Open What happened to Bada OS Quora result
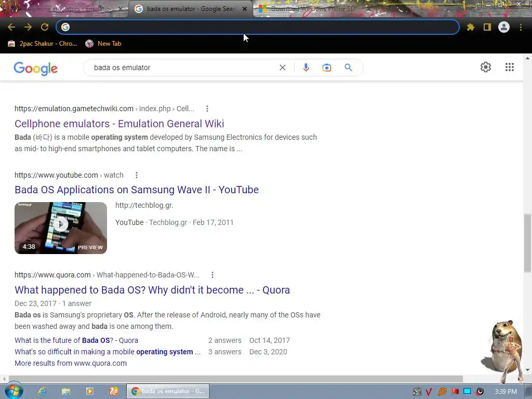532x399 pixels. coord(152,290)
